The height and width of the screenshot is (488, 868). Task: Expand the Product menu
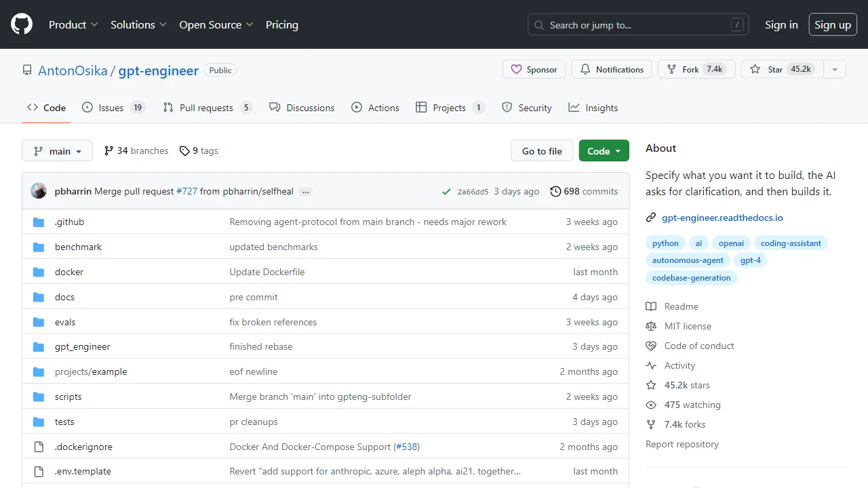[74, 24]
